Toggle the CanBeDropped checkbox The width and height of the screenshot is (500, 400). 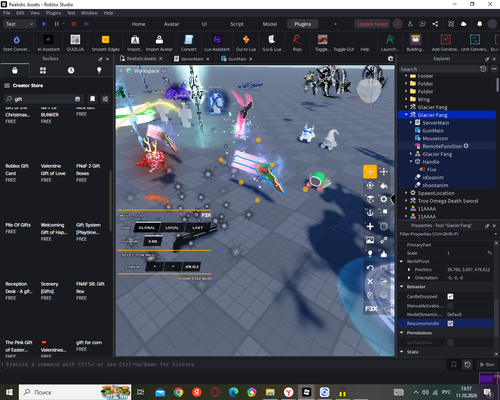click(450, 296)
